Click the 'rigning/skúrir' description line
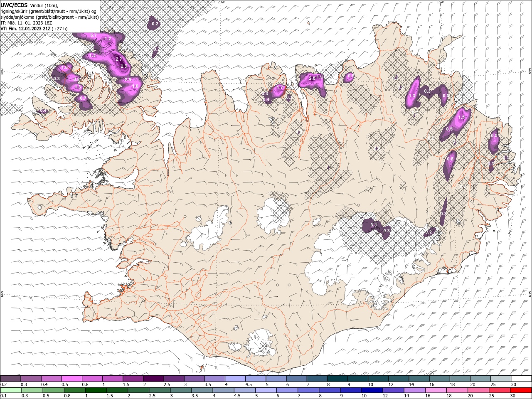Viewport: 532px width, 399px height. point(49,11)
